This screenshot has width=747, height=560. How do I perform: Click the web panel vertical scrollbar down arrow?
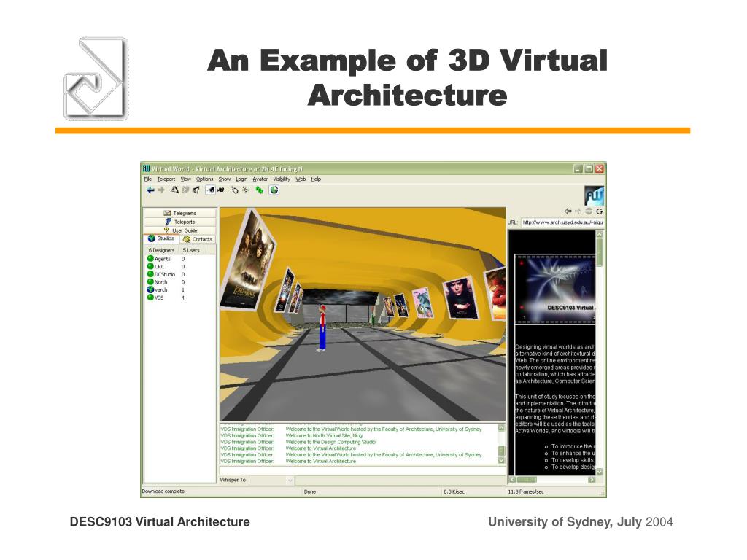point(600,472)
